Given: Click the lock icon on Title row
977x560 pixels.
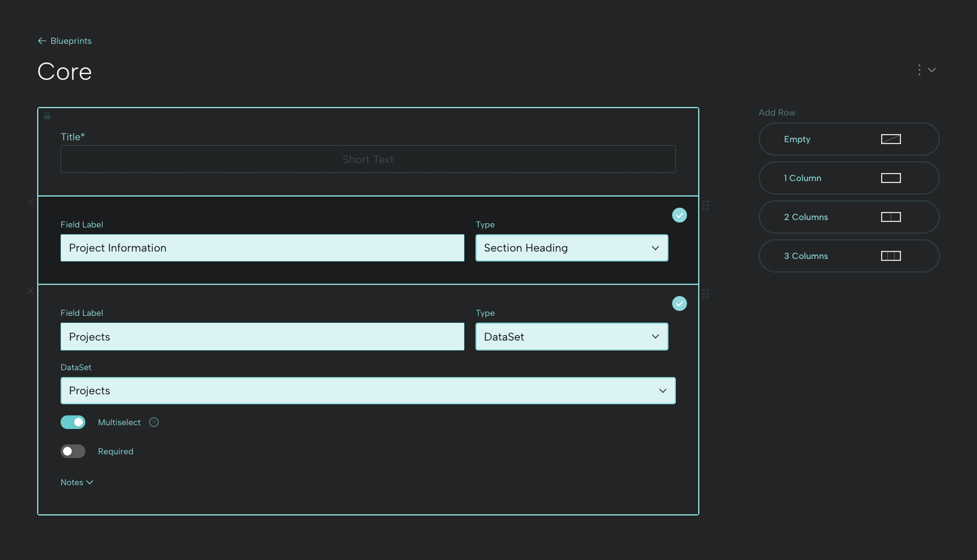Looking at the screenshot, I should point(47,116).
